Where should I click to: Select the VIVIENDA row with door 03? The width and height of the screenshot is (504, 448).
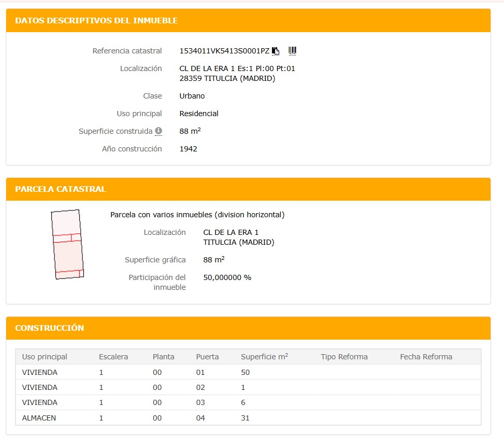point(40,402)
